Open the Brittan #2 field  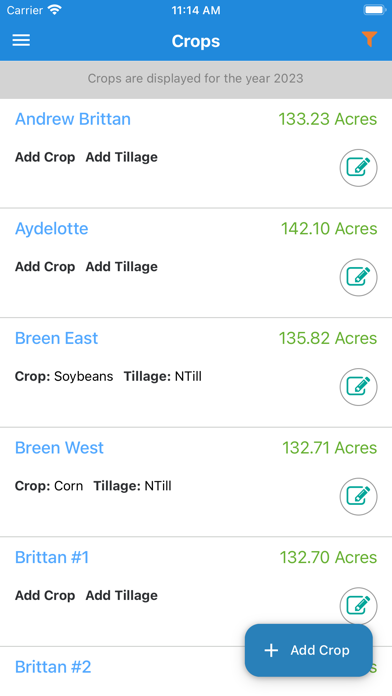click(x=53, y=667)
